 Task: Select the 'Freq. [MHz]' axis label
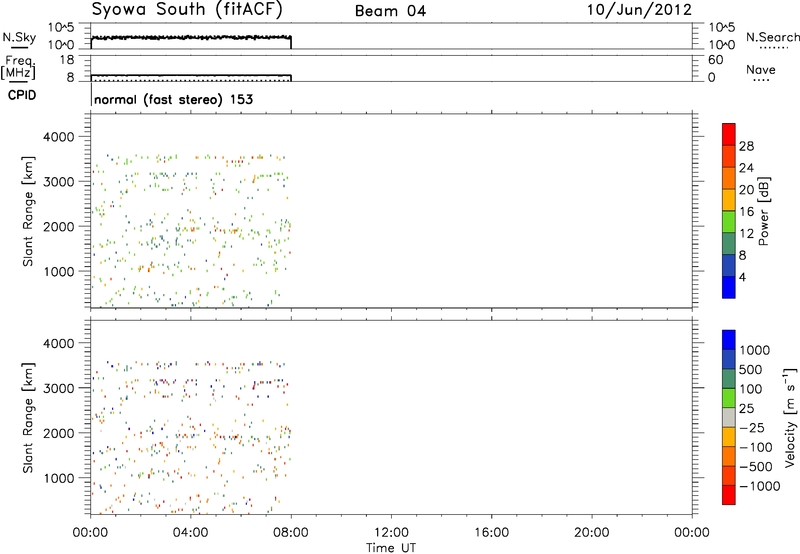tap(18, 67)
